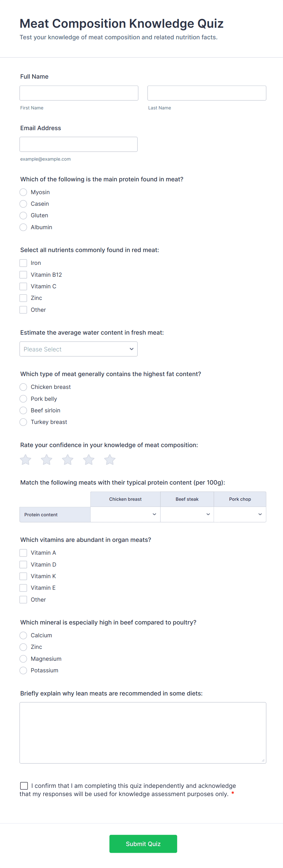This screenshot has width=283, height=868.
Task: Rate confidence with the third star
Action: [68, 460]
